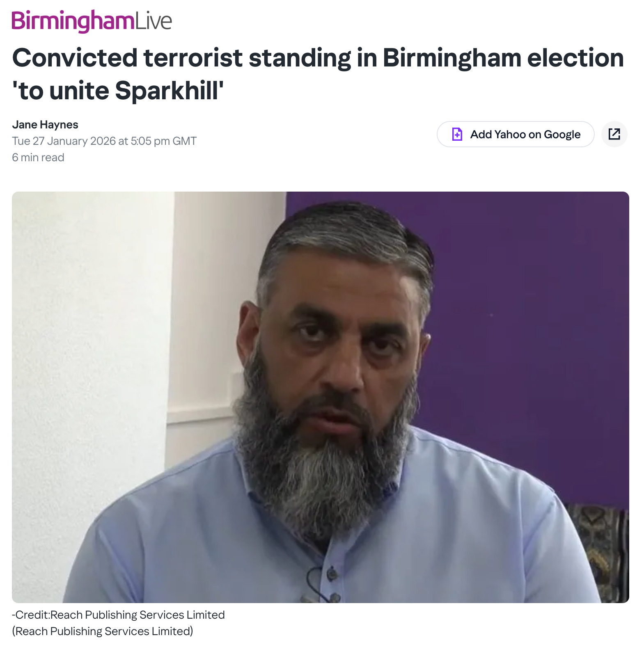Open the BirminghamLive logo
This screenshot has height=663, width=644.
(92, 21)
